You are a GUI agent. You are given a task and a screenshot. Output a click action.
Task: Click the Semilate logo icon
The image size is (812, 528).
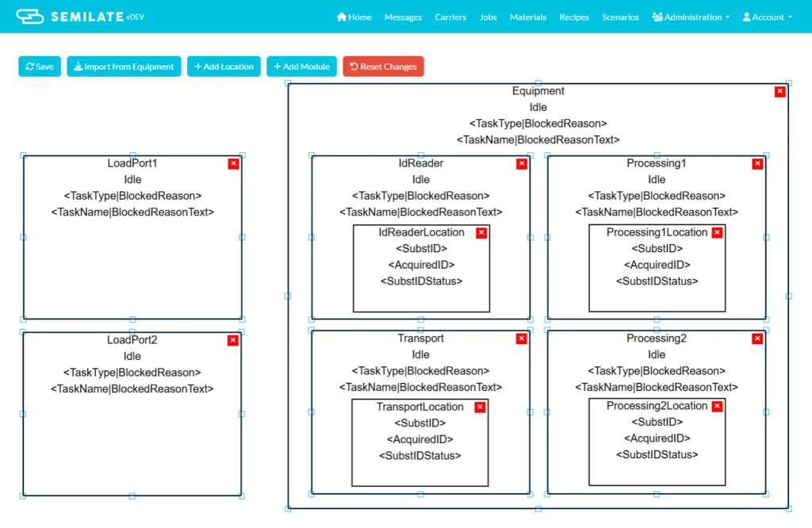29,17
